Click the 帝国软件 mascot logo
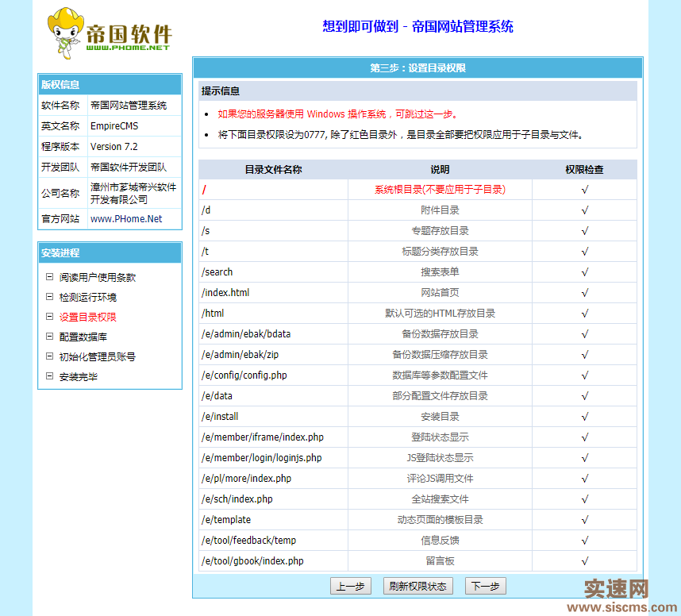 click(110, 34)
